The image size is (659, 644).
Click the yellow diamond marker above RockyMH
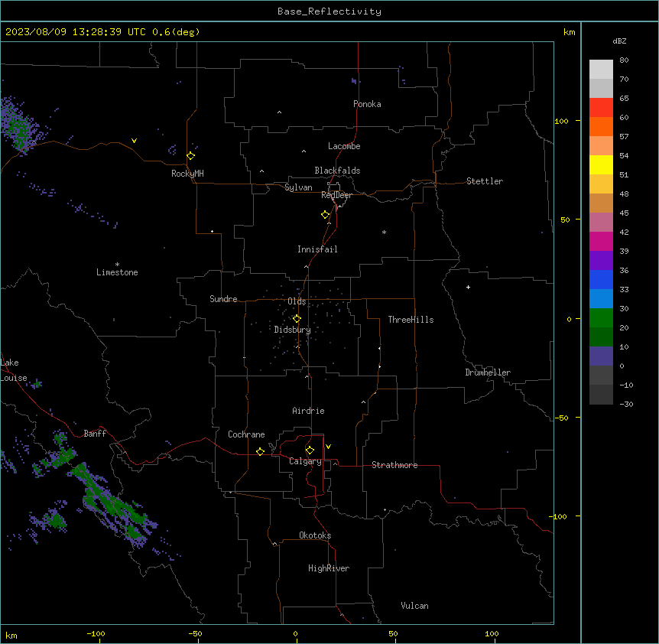click(x=191, y=156)
